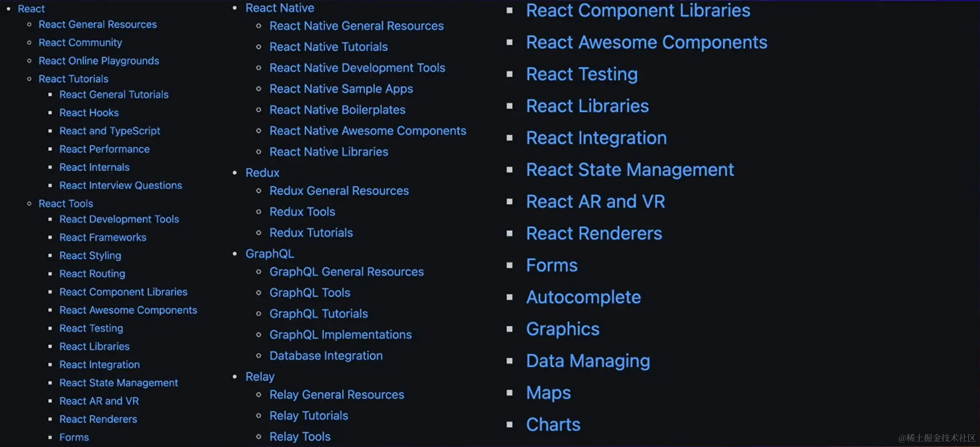Select React Native Sample Apps link

[341, 89]
